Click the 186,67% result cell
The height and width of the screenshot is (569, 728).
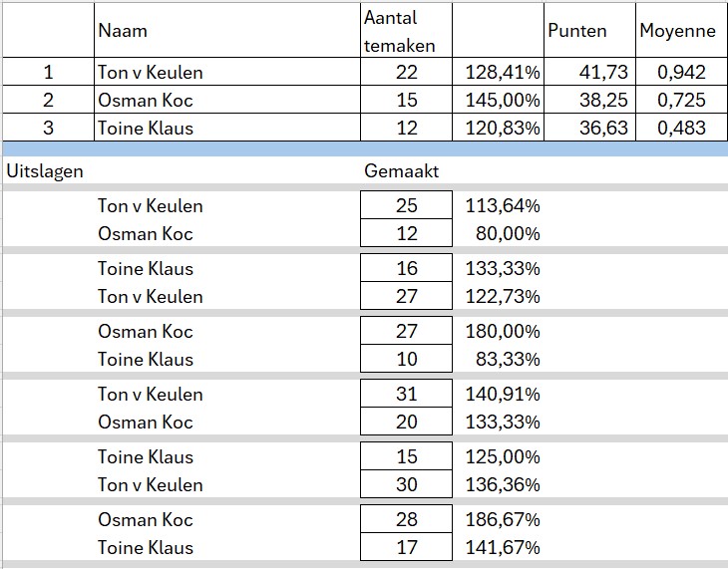[x=503, y=519]
